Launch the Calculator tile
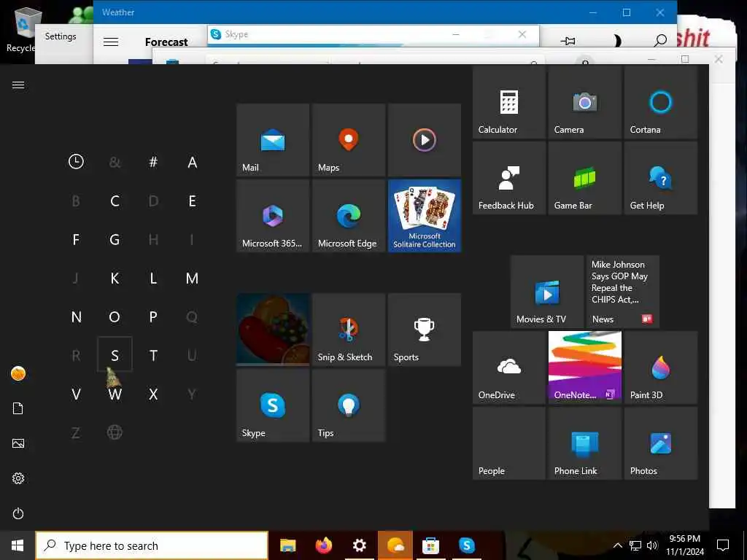The height and width of the screenshot is (560, 747). click(x=509, y=102)
